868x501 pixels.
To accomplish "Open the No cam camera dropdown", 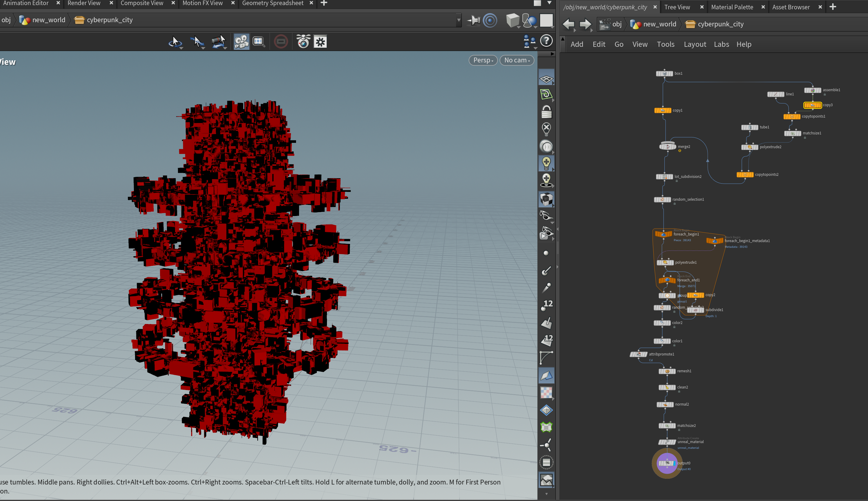I will (x=516, y=60).
